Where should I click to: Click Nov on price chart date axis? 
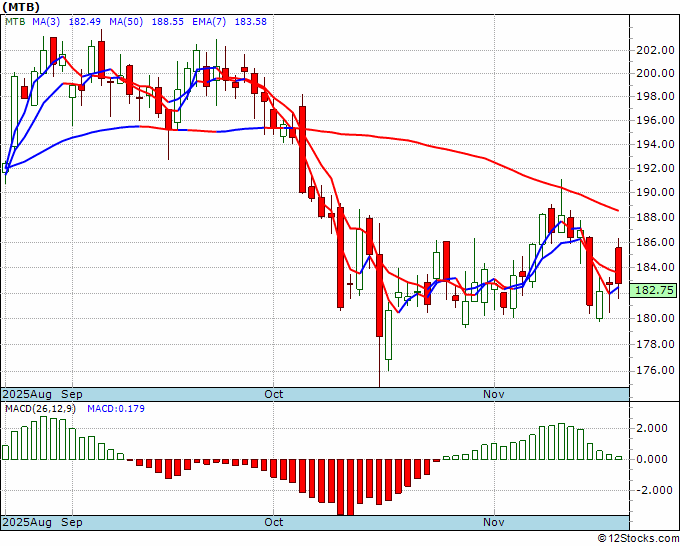tap(494, 394)
